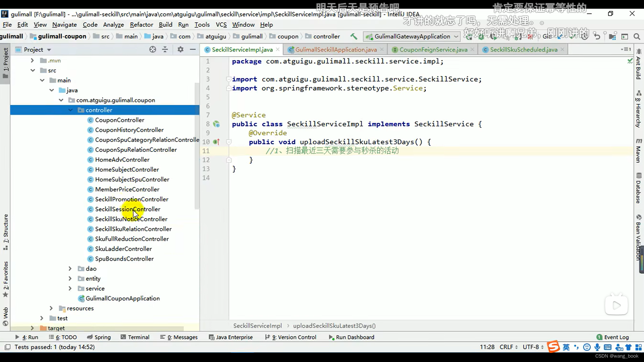
Task: Toggle the 1: Project tool window
Action: tap(5, 63)
